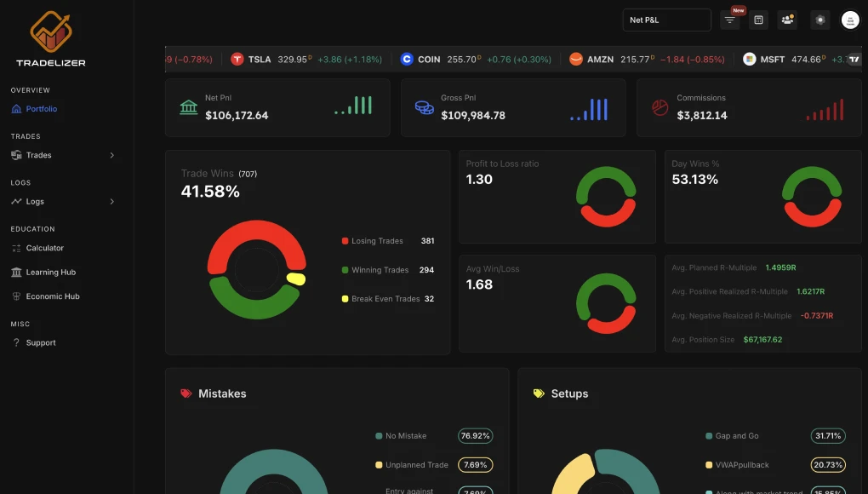Open the Economic Hub page
Screen dimensions: 868x494
52,296
